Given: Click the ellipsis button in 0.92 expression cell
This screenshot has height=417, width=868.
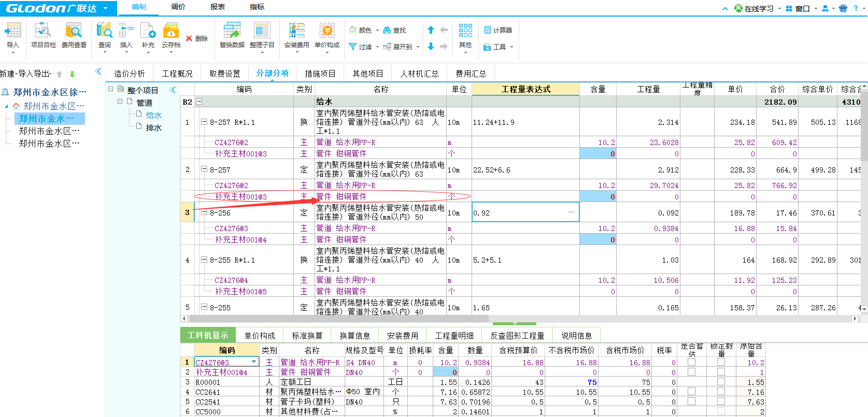Looking at the screenshot, I should tap(571, 212).
